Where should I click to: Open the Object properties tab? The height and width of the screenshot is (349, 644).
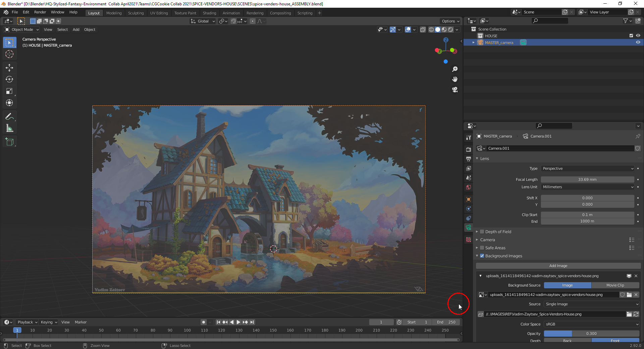tap(469, 199)
